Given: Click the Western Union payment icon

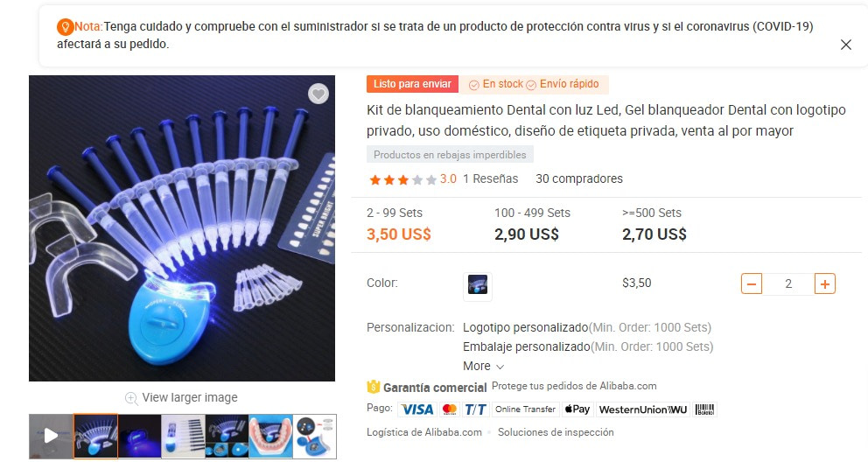Looking at the screenshot, I should tap(643, 409).
